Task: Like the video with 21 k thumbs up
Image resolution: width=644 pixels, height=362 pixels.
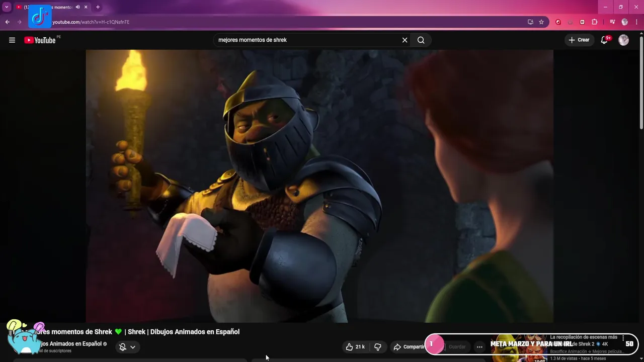Action: pyautogui.click(x=355, y=347)
